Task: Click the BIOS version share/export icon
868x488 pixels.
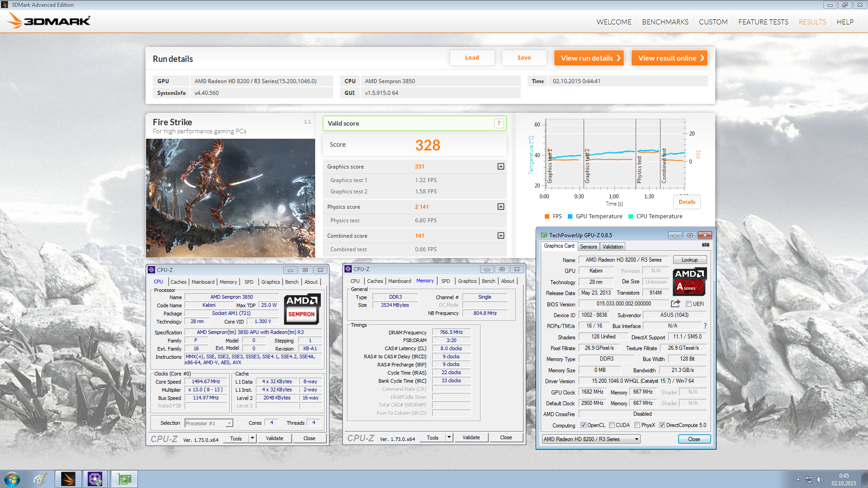Action: coord(675,304)
